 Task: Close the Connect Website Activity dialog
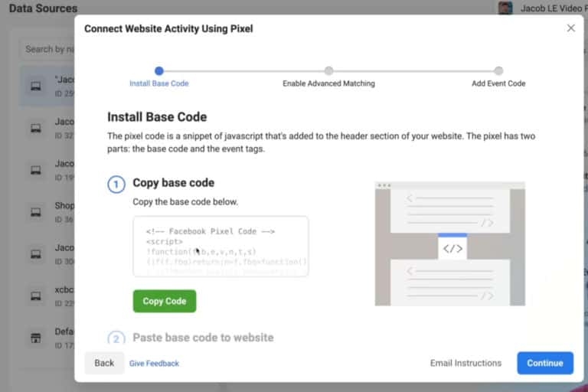(570, 28)
